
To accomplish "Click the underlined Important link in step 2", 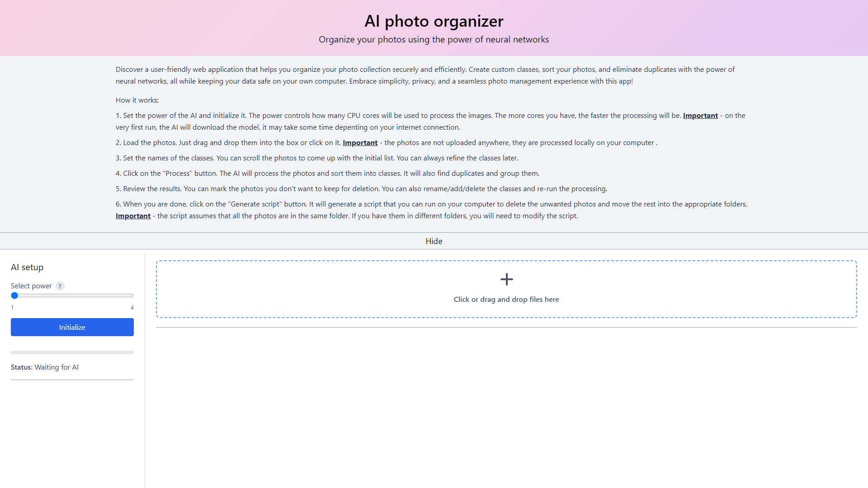I will 360,142.
